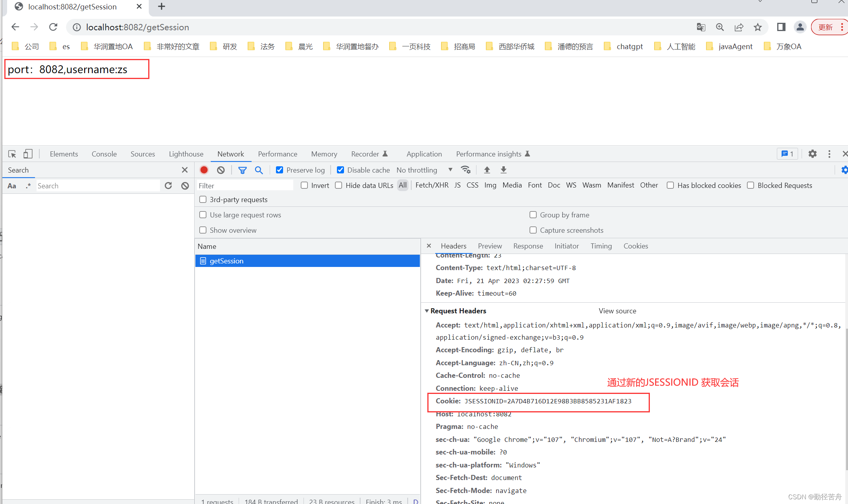The image size is (848, 504).
Task: Switch to the Sources tab
Action: [143, 154]
